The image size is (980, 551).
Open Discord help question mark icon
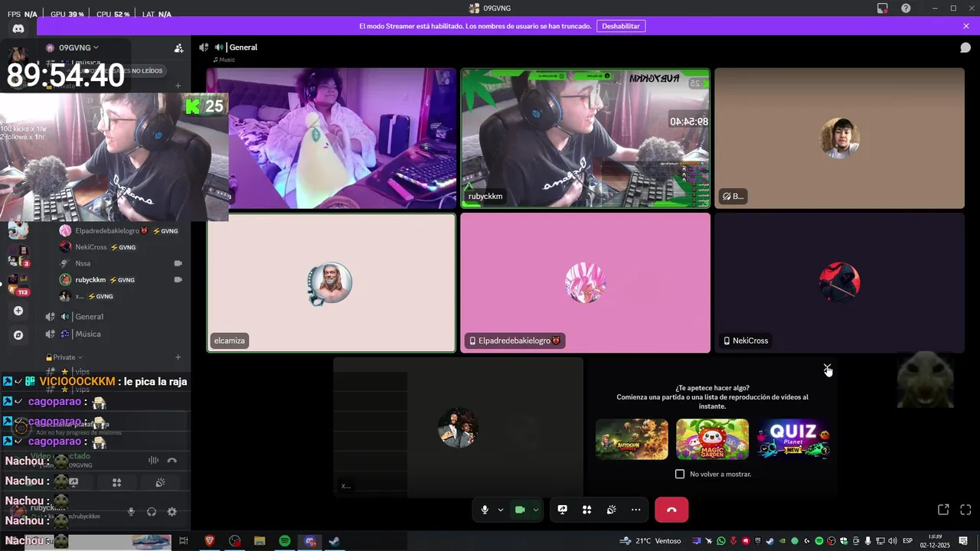coord(906,8)
